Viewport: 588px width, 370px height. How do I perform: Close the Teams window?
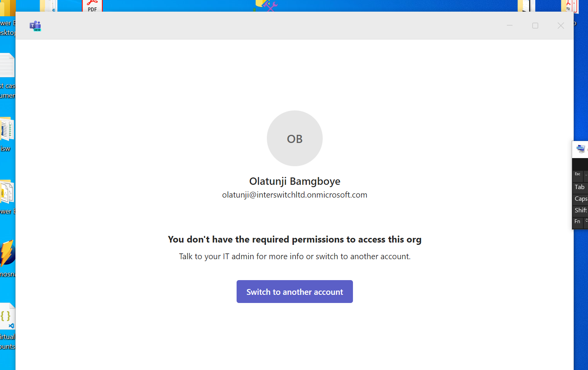pyautogui.click(x=560, y=26)
